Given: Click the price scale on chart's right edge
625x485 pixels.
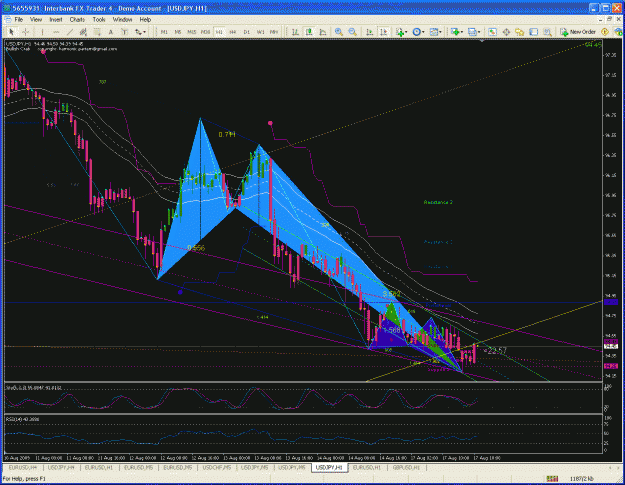Looking at the screenshot, I should [612, 210].
